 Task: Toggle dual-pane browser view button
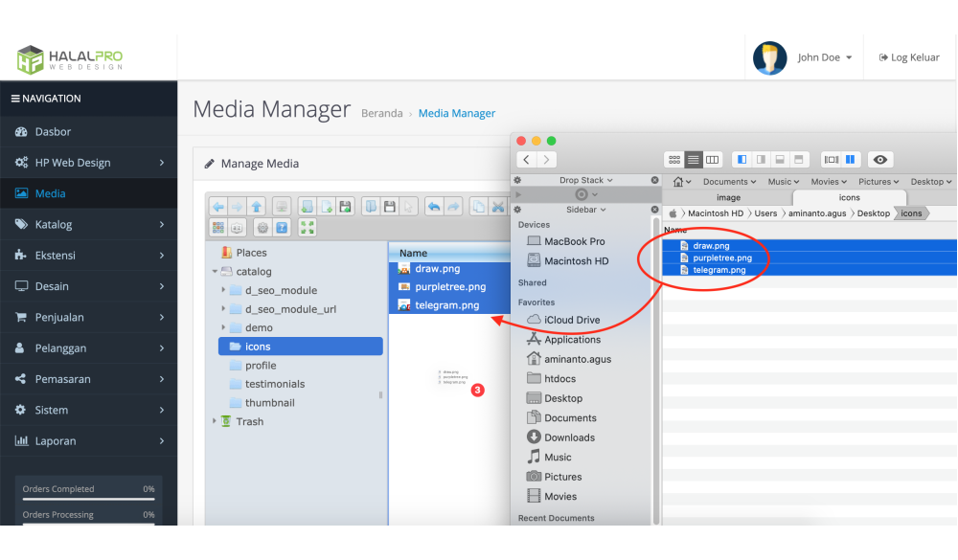point(850,160)
